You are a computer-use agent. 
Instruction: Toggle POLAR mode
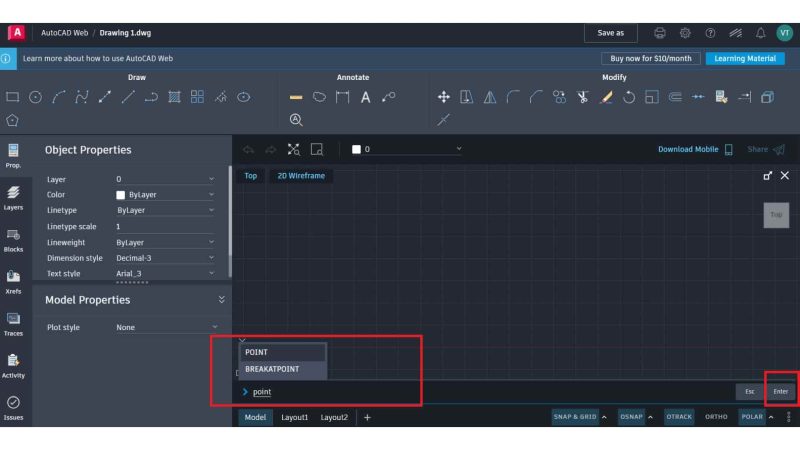pos(752,417)
